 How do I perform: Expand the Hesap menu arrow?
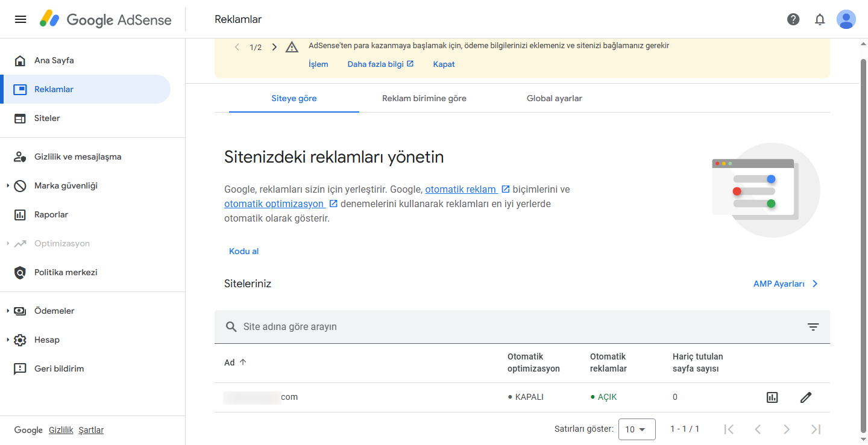8,340
